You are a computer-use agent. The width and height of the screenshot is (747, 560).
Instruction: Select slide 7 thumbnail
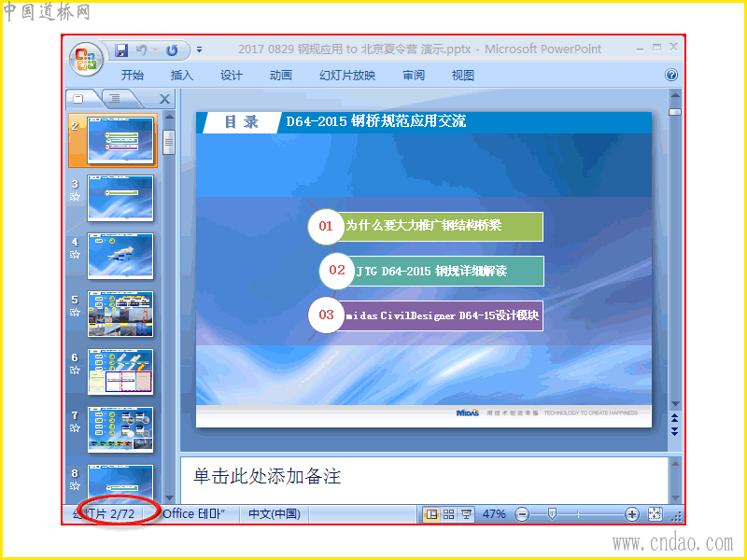pyautogui.click(x=120, y=430)
